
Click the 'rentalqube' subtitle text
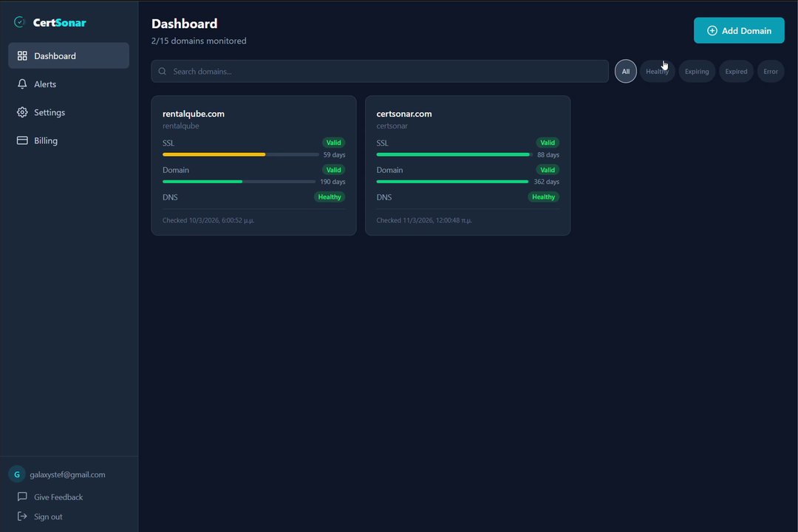[181, 126]
